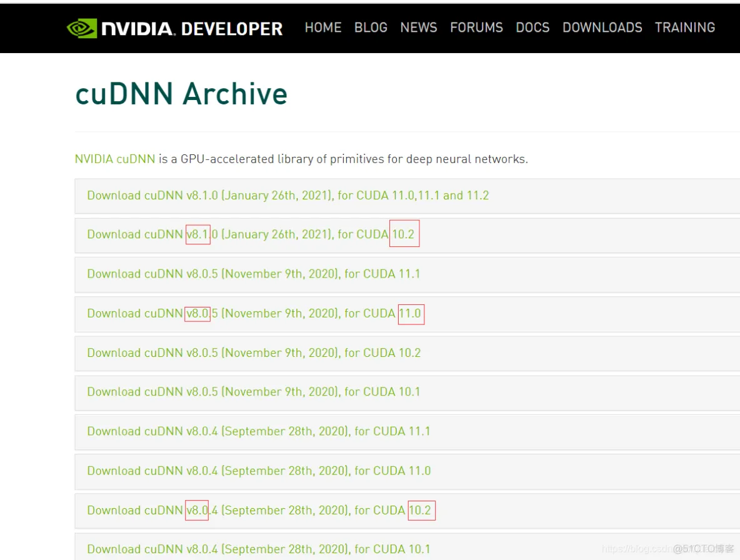Select the cuDNN Archive page heading
The height and width of the screenshot is (560, 740).
coord(181,94)
